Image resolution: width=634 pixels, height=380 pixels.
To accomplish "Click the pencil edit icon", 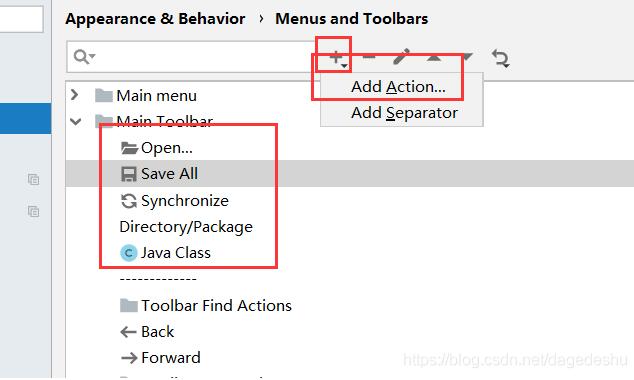I will [402, 57].
